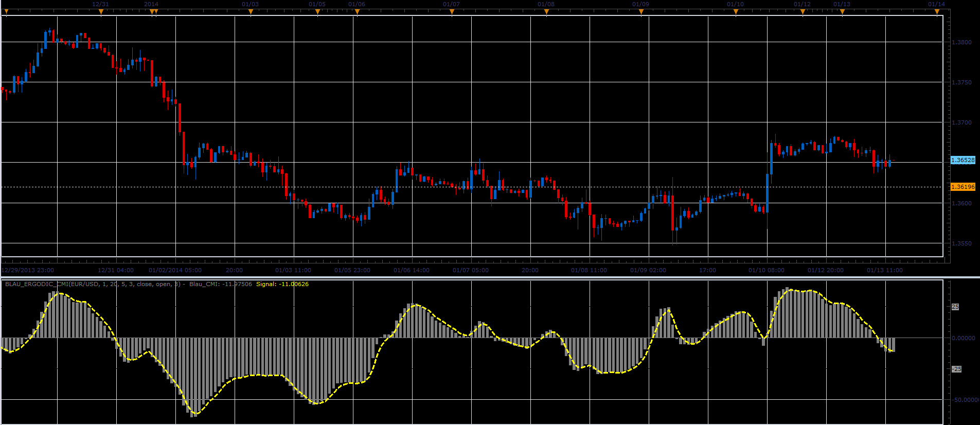Pick the orange triangle under 01/09

click(641, 11)
